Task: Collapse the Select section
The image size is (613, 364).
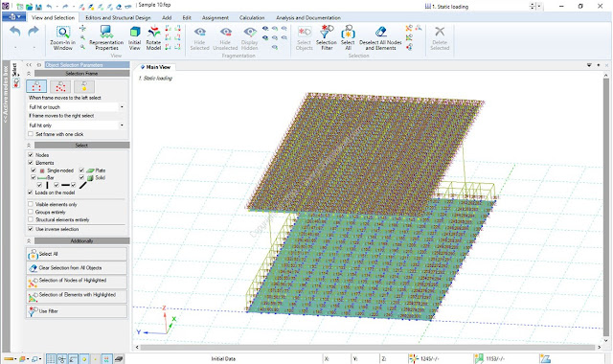Action: point(29,145)
